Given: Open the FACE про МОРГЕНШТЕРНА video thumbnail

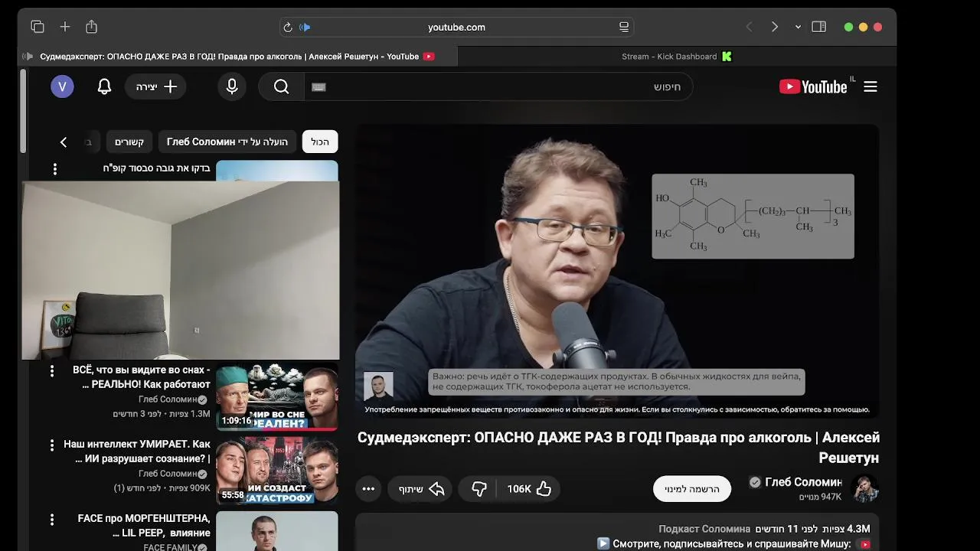Looking at the screenshot, I should point(277,531).
